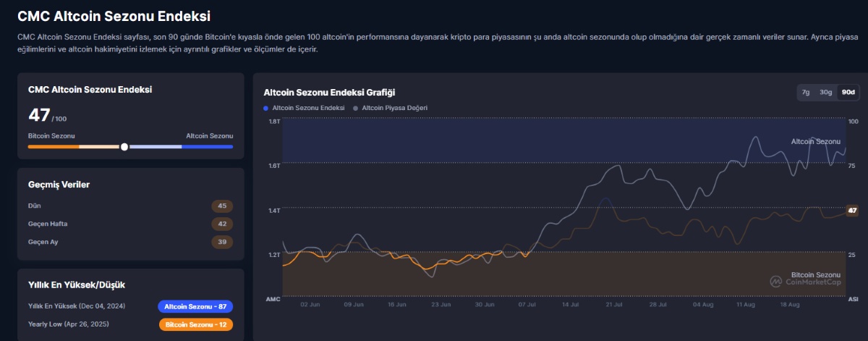Click the 75 right-axis label
Viewport: 868px width, 341px height.
(x=852, y=166)
